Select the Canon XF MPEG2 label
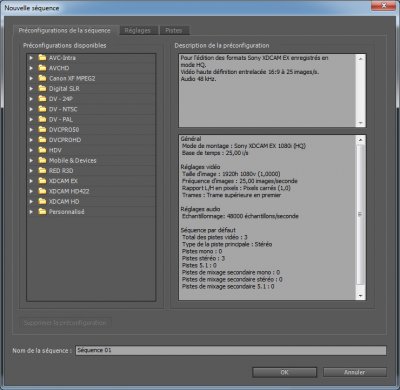This screenshot has height=390, width=400. point(72,78)
